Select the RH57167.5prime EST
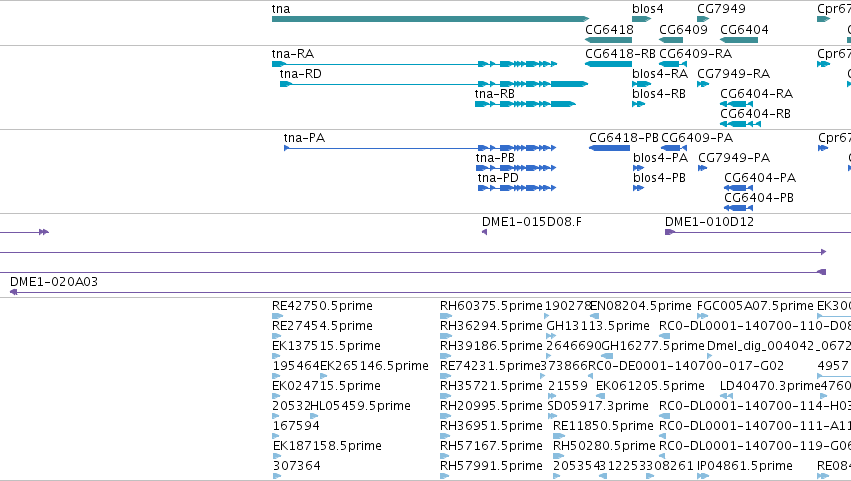The height and width of the screenshot is (481, 851). (x=444, y=456)
